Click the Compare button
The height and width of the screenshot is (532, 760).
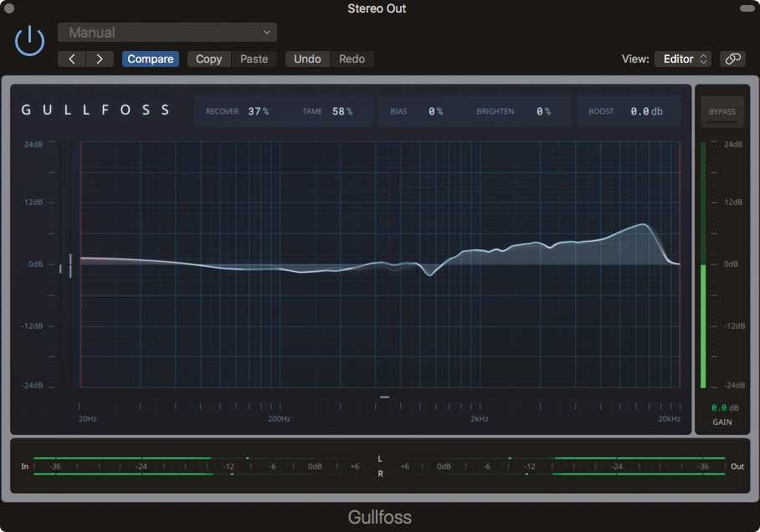click(151, 59)
